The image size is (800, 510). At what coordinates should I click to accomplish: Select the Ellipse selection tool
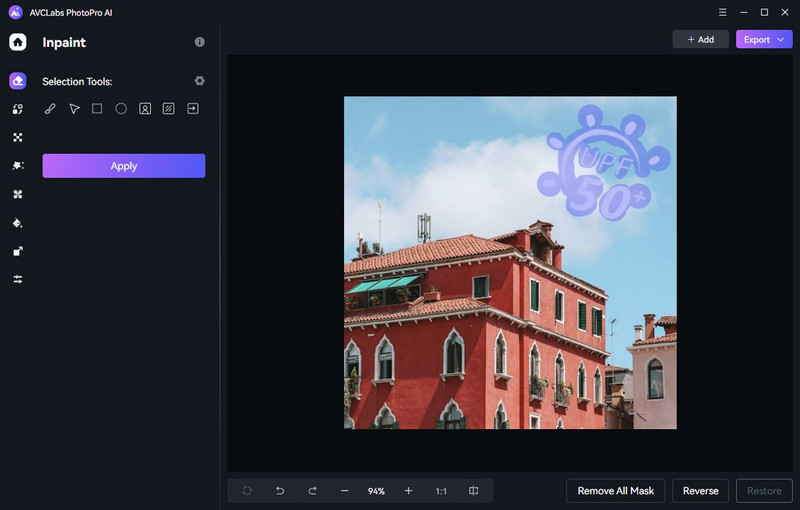tap(121, 109)
